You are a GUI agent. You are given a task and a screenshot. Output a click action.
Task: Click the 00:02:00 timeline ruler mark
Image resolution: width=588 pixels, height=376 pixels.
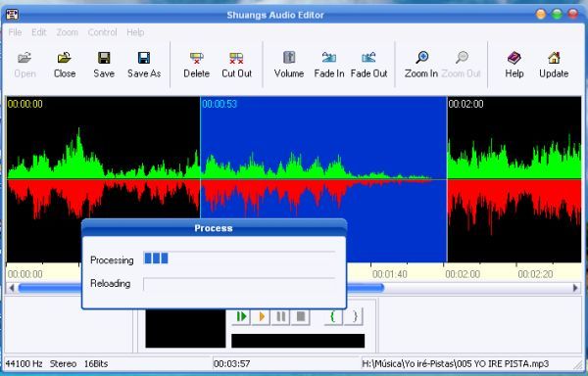click(x=463, y=274)
